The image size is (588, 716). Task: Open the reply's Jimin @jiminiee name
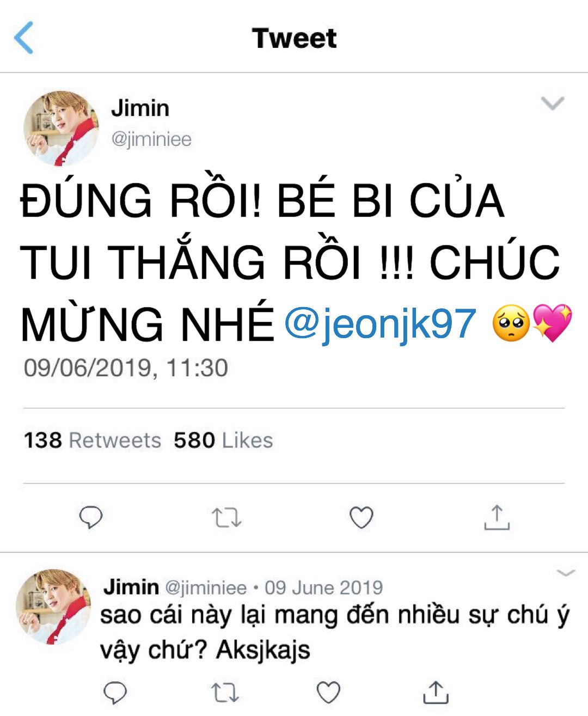click(175, 588)
